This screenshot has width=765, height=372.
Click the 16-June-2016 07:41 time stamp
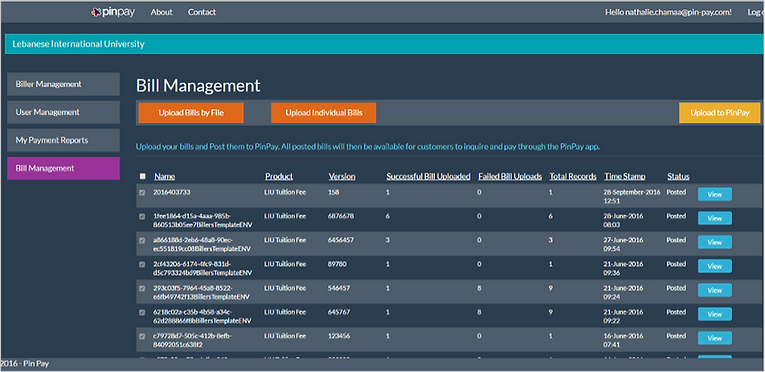click(x=624, y=340)
